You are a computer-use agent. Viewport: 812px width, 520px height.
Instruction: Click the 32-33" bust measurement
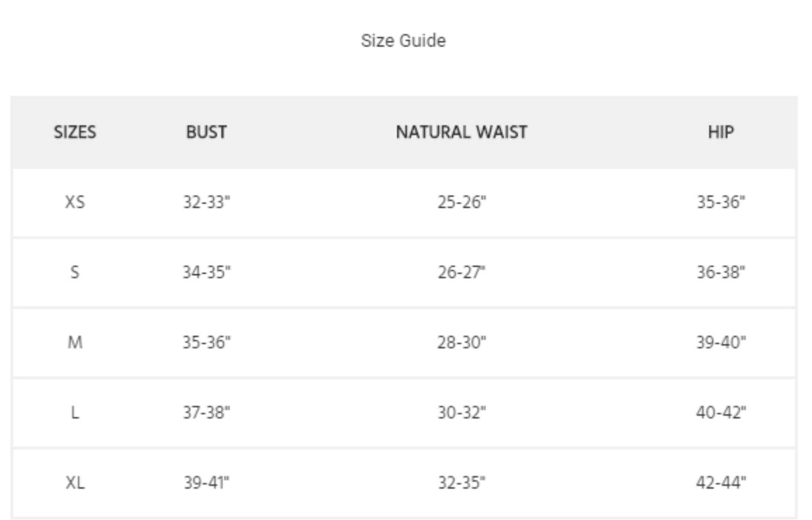(x=206, y=202)
